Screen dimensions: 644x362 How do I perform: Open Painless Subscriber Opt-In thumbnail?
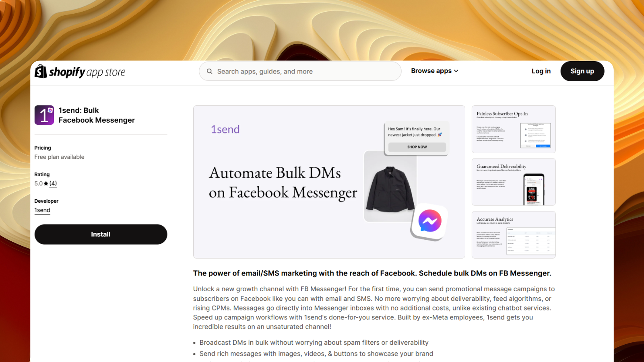[514, 129]
